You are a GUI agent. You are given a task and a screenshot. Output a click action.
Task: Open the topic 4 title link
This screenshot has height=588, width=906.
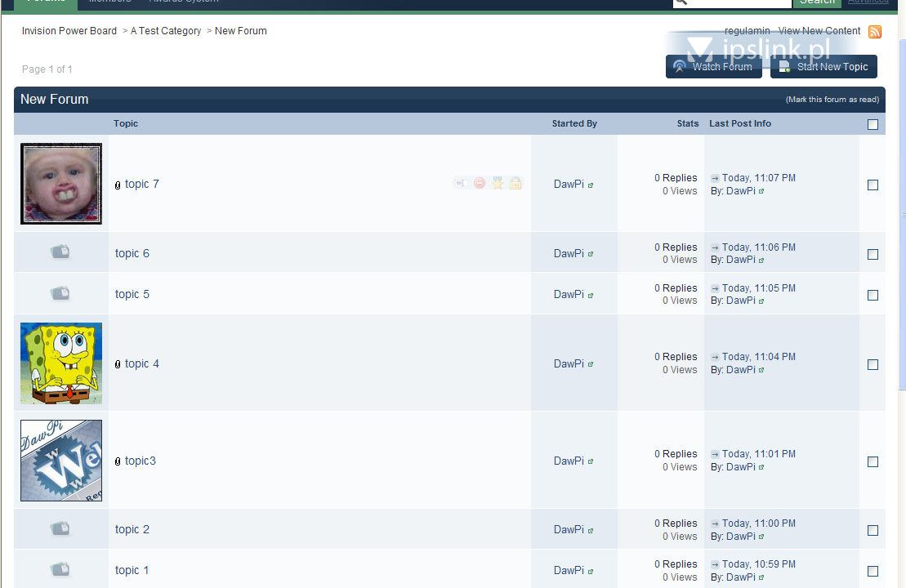coord(141,363)
